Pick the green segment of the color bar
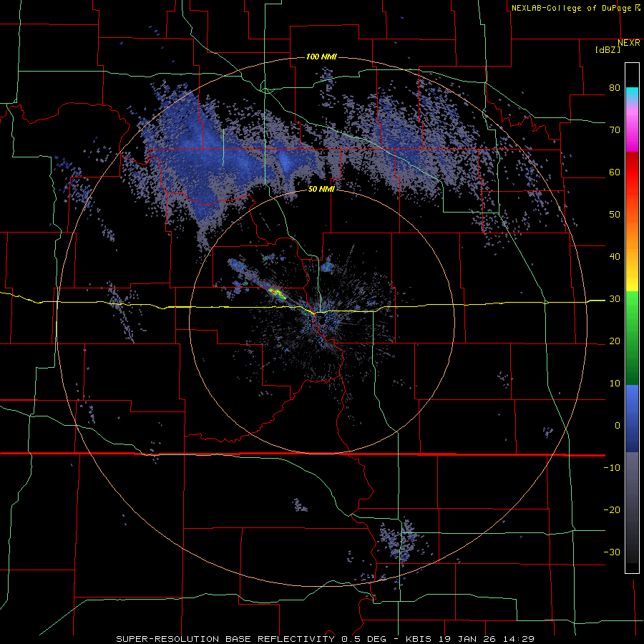The image size is (644, 644). pos(632,338)
